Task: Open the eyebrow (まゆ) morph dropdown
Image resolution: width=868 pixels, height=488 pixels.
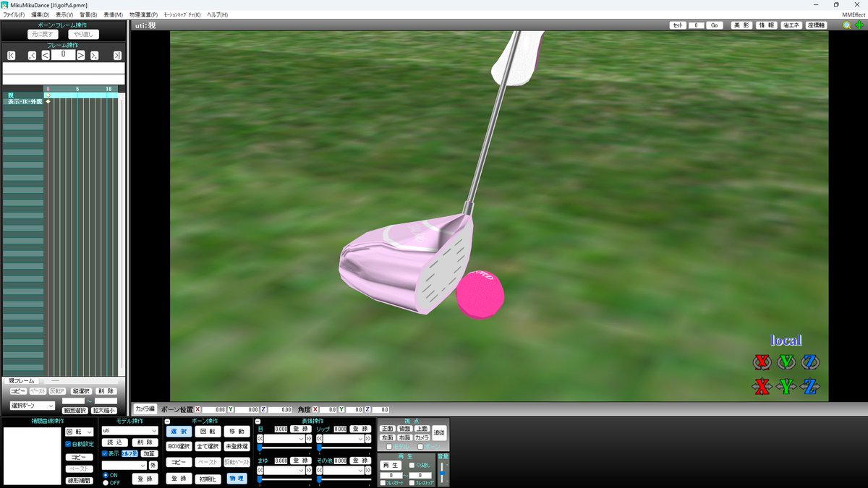Action: coord(284,471)
